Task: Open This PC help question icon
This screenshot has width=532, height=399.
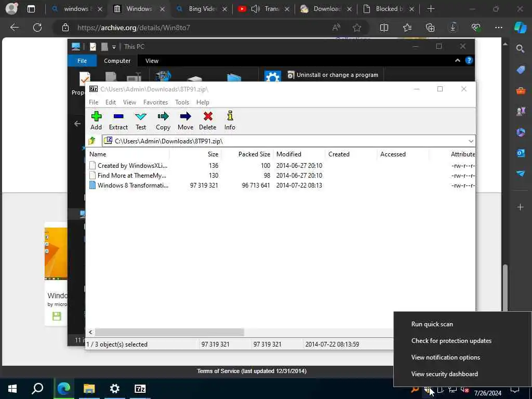Action: click(469, 60)
